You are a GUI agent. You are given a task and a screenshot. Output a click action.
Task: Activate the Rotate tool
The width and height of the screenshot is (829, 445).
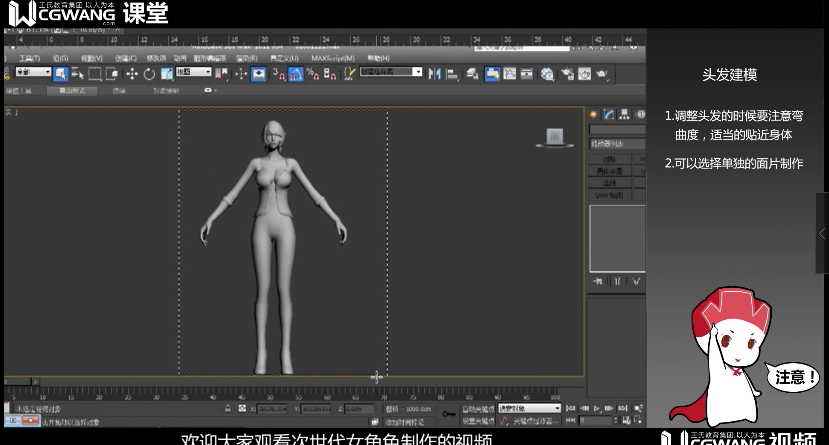point(149,74)
